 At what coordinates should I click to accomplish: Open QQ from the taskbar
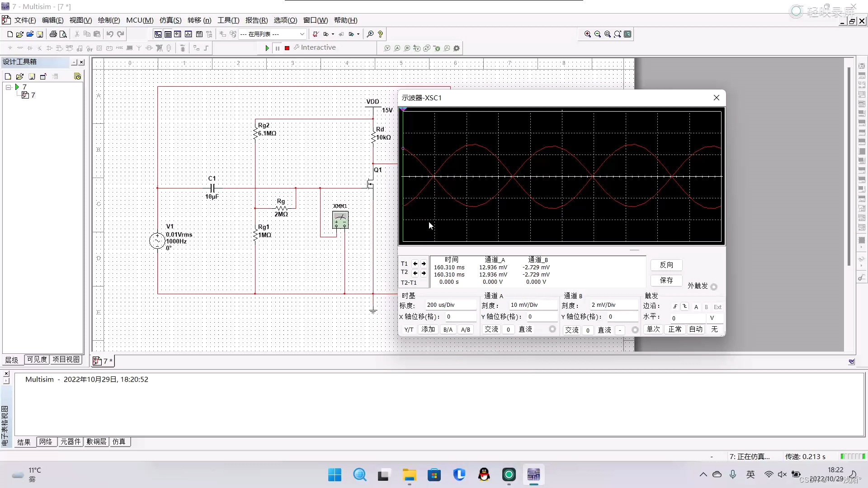coord(484,474)
